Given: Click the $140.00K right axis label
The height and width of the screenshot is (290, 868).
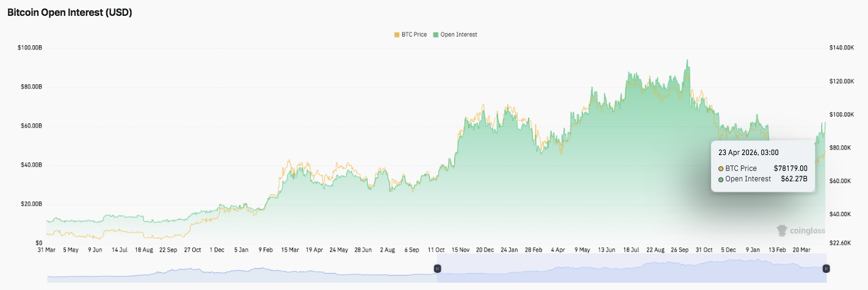Looking at the screenshot, I should [x=842, y=48].
